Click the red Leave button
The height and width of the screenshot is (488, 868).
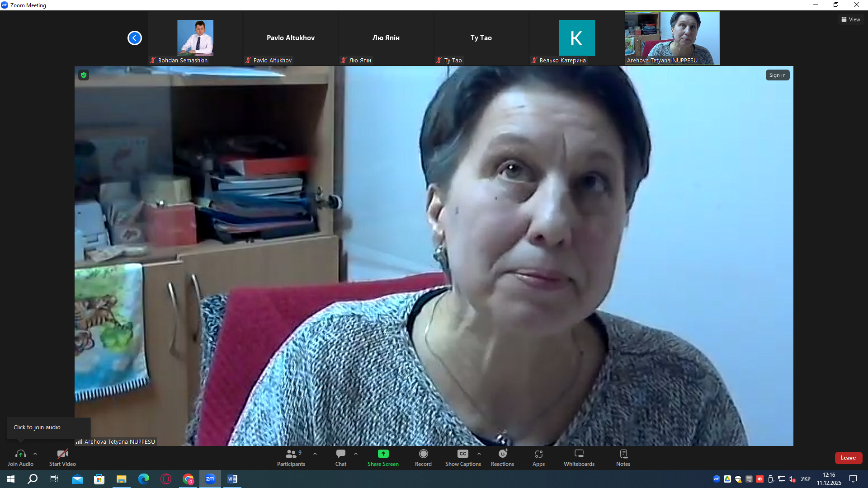tap(848, 458)
